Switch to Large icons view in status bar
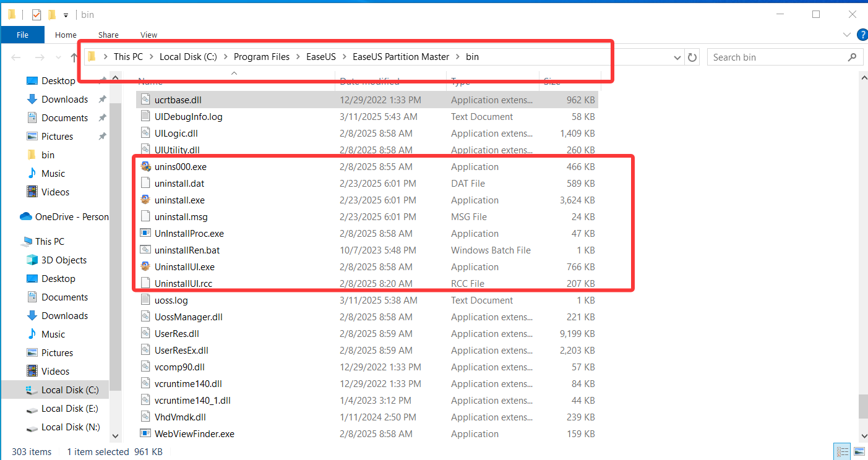The height and width of the screenshot is (460, 868). point(858,452)
